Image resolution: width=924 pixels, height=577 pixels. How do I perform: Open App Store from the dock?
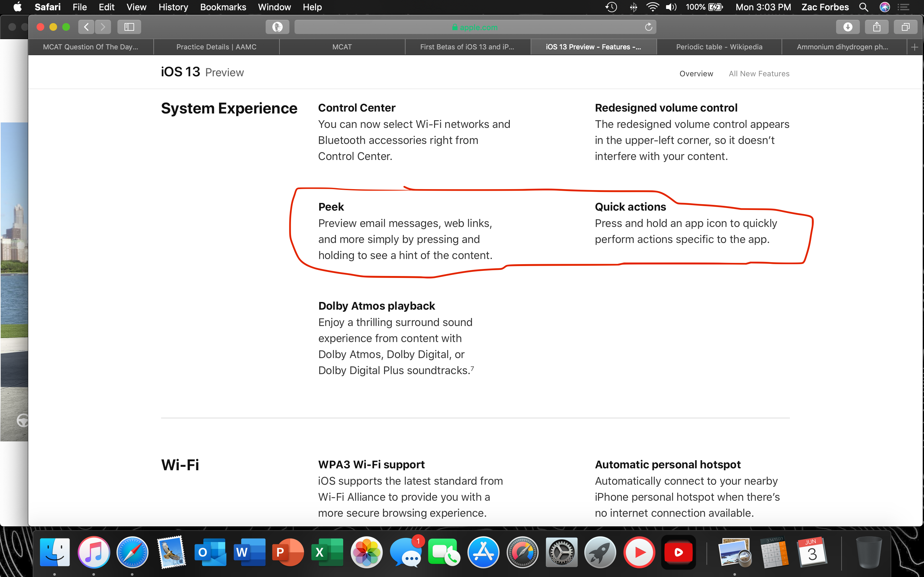pos(483,552)
